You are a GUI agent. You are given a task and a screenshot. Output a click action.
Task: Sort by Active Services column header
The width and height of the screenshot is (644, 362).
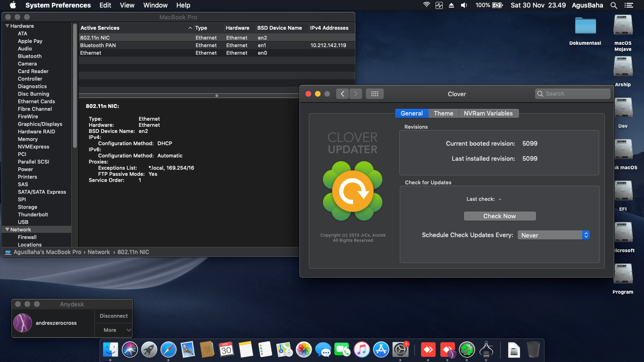click(x=136, y=28)
